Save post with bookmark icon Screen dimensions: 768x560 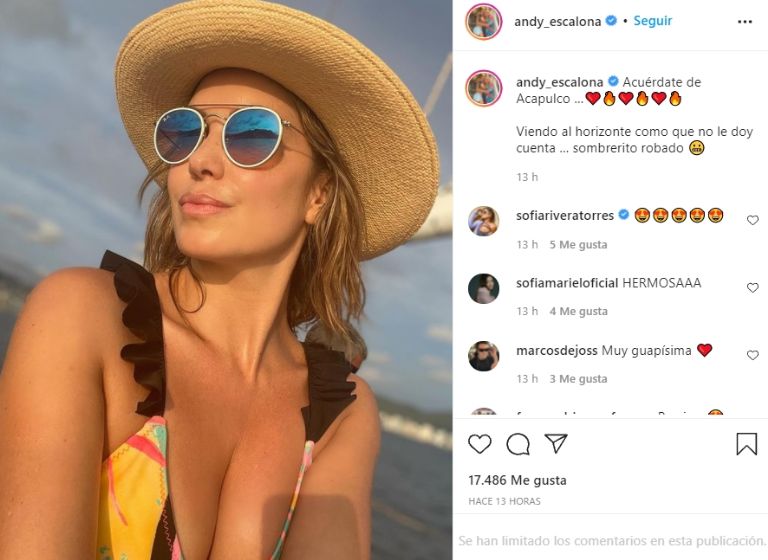746,444
